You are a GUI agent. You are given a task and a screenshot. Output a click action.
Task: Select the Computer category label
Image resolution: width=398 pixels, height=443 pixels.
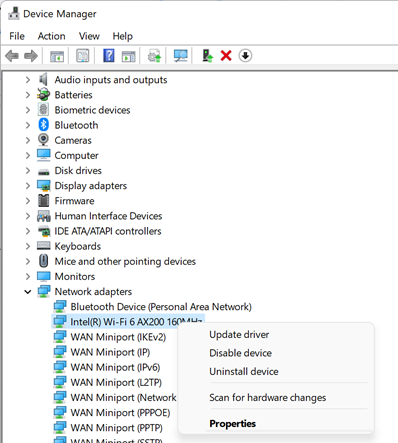point(77,155)
